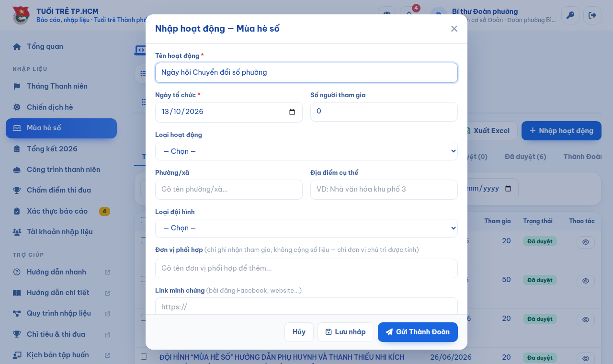The image size is (613, 364).
Task: Click the Tên hoạt động text field
Action: pos(306,73)
